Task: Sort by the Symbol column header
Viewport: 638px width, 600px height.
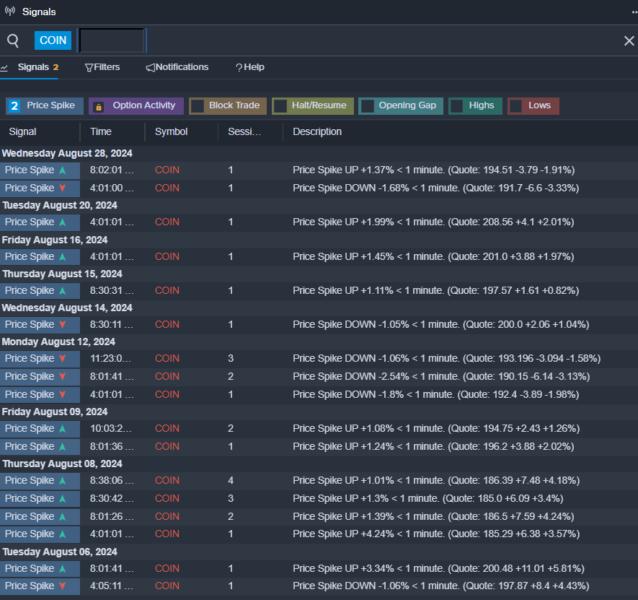Action: [x=171, y=132]
